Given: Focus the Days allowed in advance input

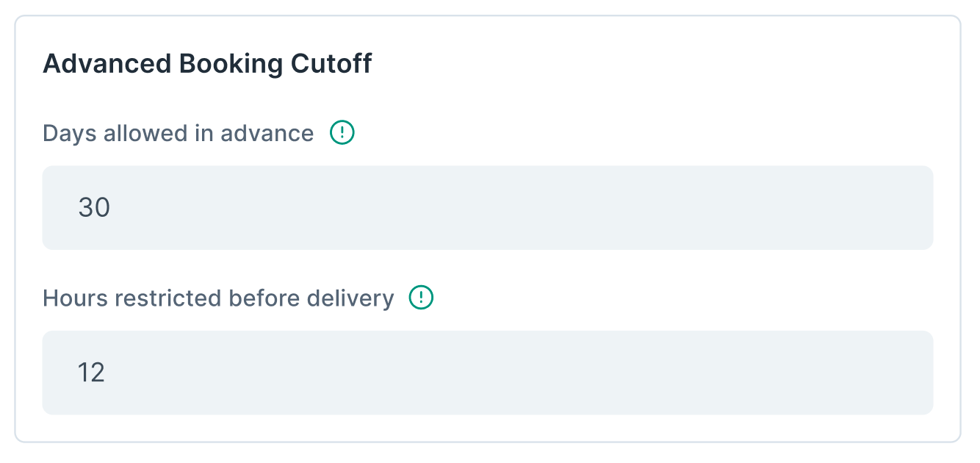Looking at the screenshot, I should 294,207.
